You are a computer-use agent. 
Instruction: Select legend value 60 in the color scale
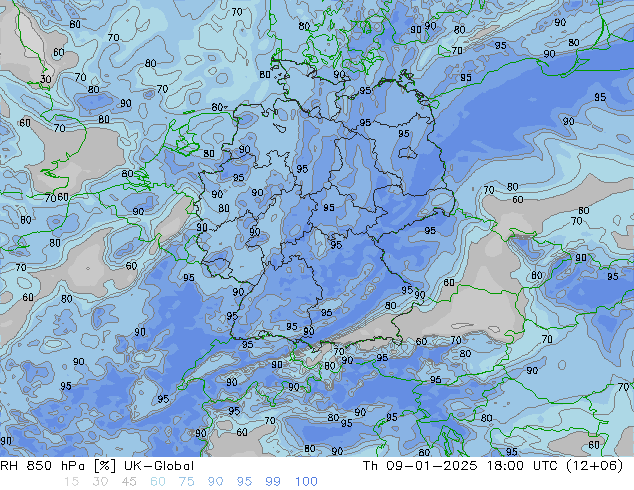point(158,482)
